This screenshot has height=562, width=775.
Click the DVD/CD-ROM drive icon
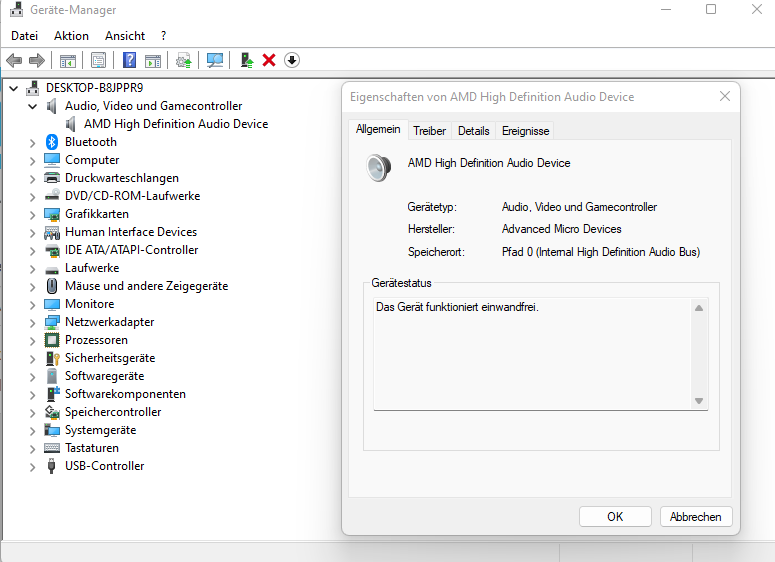52,196
